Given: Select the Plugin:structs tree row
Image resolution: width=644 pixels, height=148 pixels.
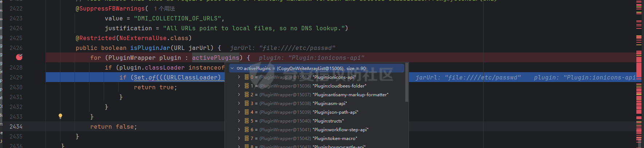Looking at the screenshot, I should (x=327, y=121).
